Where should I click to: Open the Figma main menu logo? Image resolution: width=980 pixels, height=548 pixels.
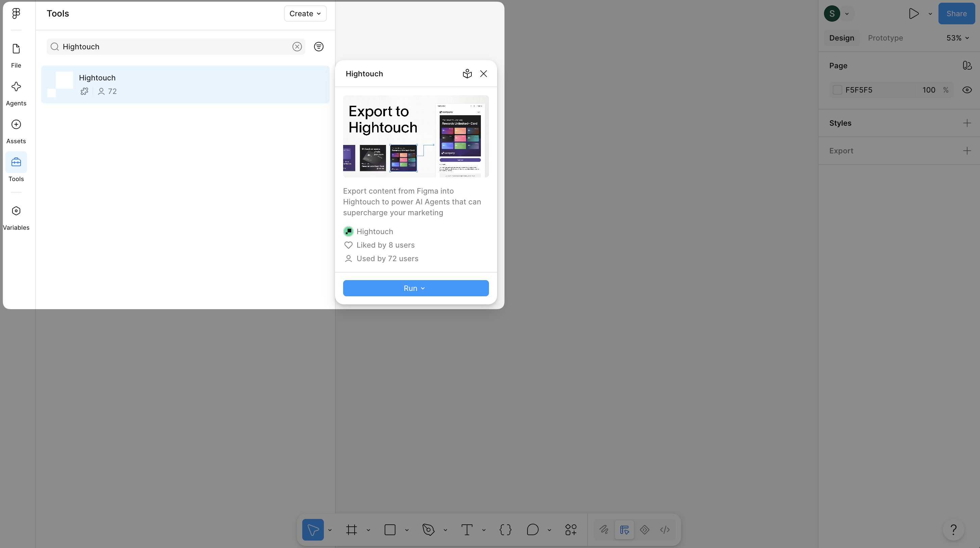pos(16,14)
